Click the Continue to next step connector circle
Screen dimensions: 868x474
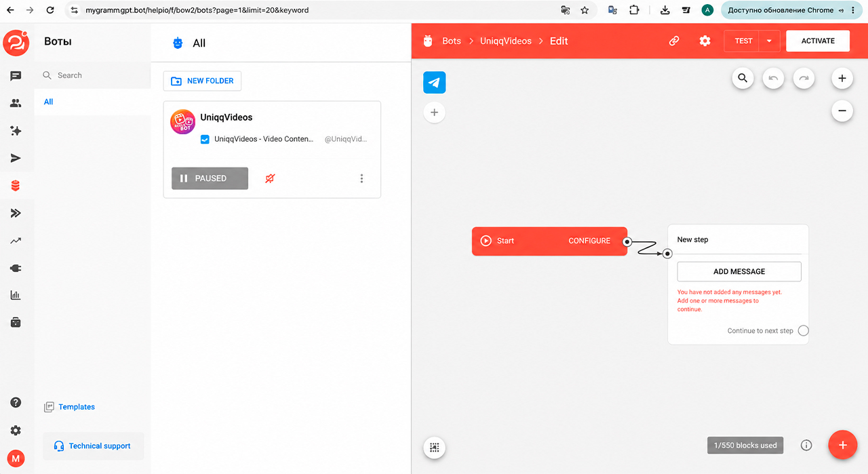(804, 331)
